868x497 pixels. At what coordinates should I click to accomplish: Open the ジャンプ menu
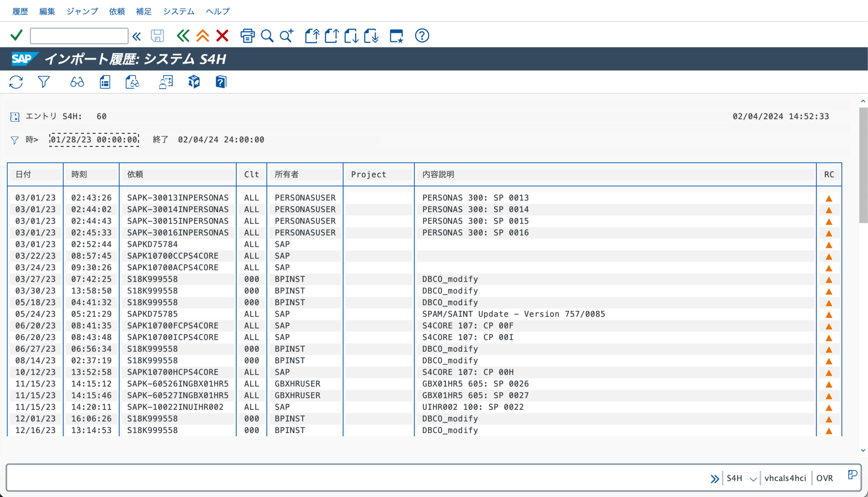point(82,11)
